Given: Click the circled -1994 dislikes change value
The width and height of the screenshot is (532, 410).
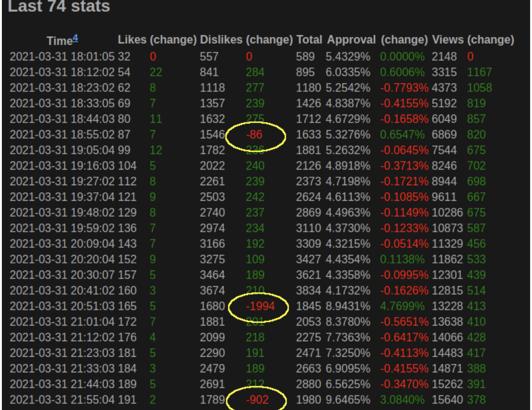Looking at the screenshot, I should (x=259, y=306).
